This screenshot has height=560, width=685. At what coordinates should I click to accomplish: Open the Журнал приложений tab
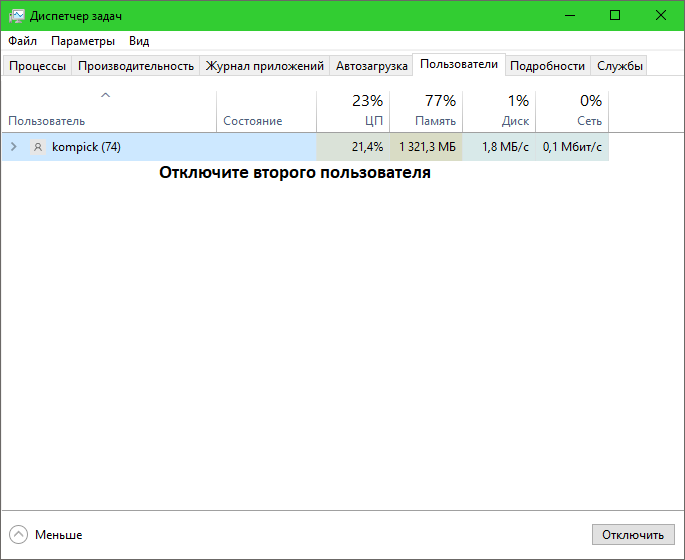coord(265,66)
